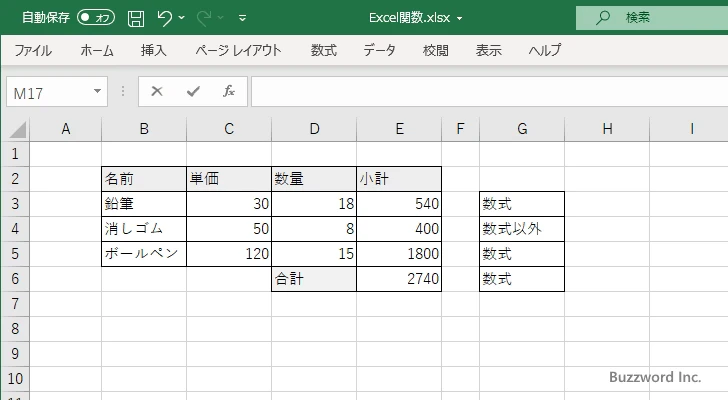
Task: Click the Redo arrow icon
Action: pyautogui.click(x=204, y=18)
